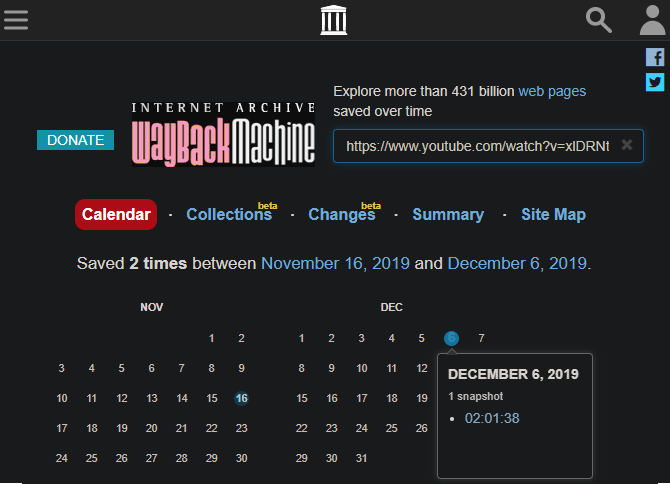This screenshot has height=484, width=670.
Task: Open the search magnifier icon
Action: (598, 20)
